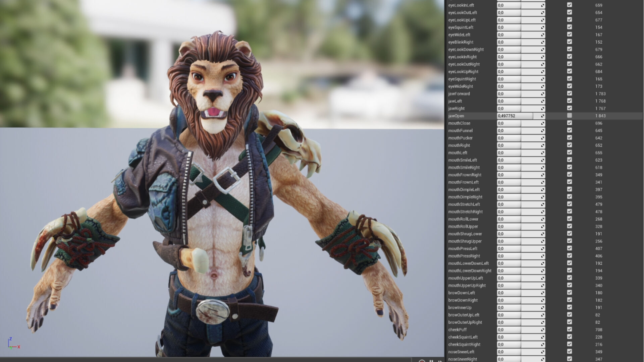
Task: Select the browDownLeft morph target name
Action: point(461,293)
